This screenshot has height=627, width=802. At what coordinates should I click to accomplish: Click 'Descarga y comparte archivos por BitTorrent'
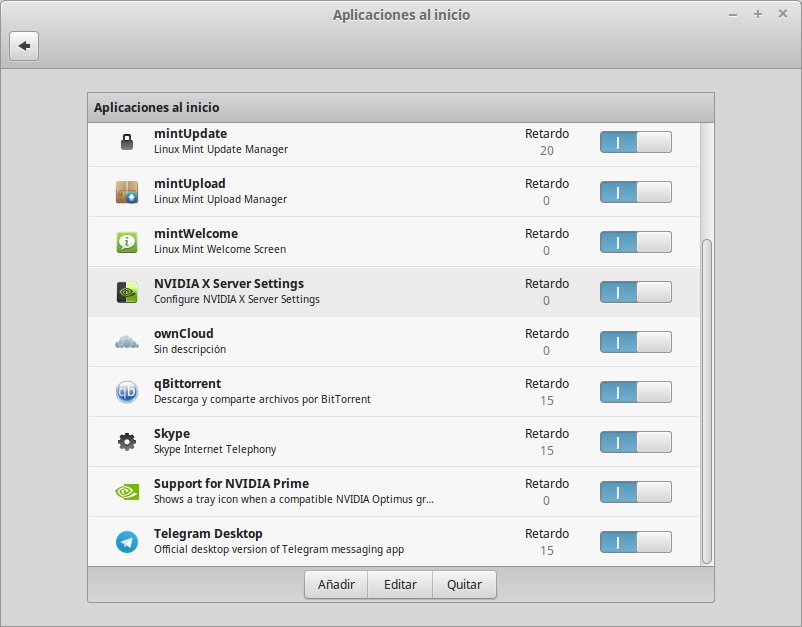pos(262,399)
